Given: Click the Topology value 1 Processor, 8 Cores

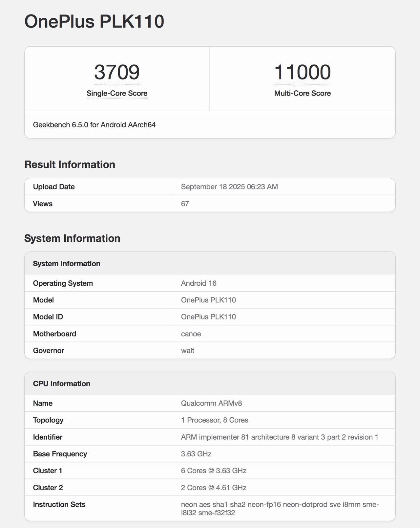Looking at the screenshot, I should [215, 420].
